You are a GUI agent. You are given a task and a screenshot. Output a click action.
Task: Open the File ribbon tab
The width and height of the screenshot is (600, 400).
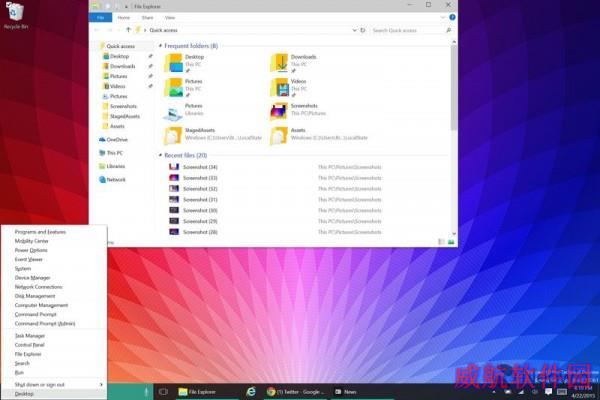click(100, 18)
